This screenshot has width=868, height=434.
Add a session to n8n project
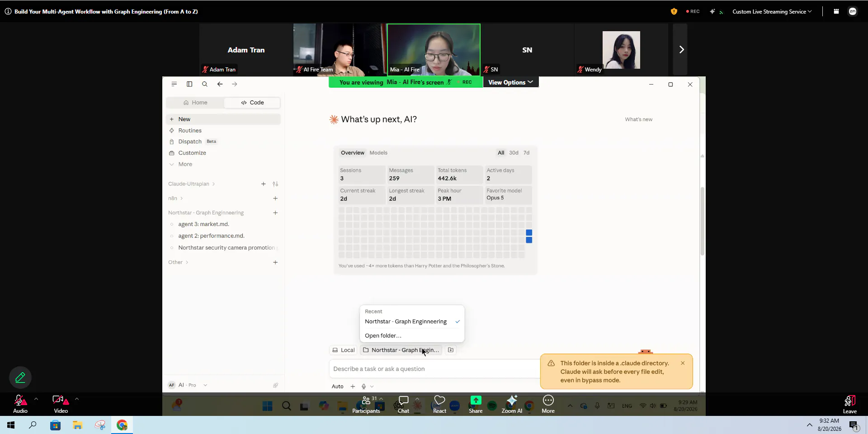[275, 198]
